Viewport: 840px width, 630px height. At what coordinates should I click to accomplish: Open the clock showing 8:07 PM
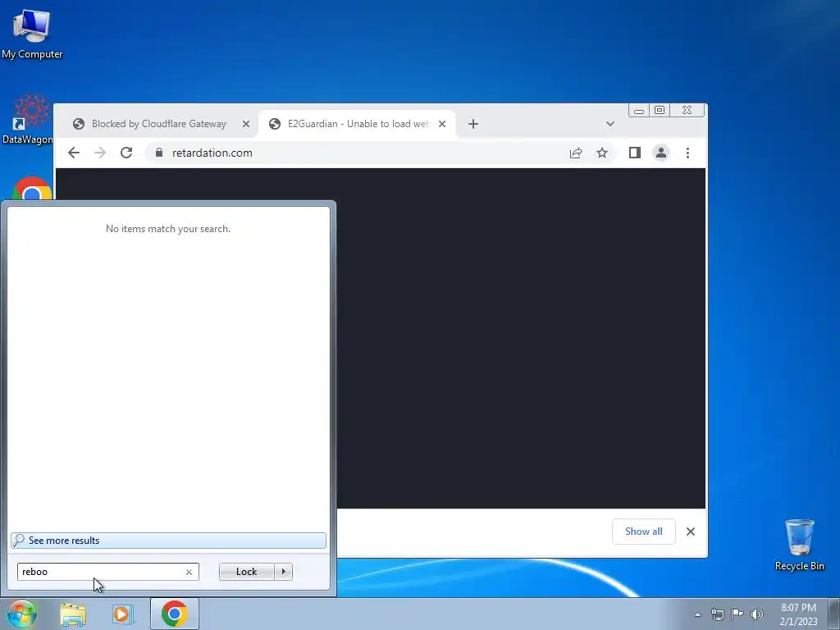click(798, 614)
